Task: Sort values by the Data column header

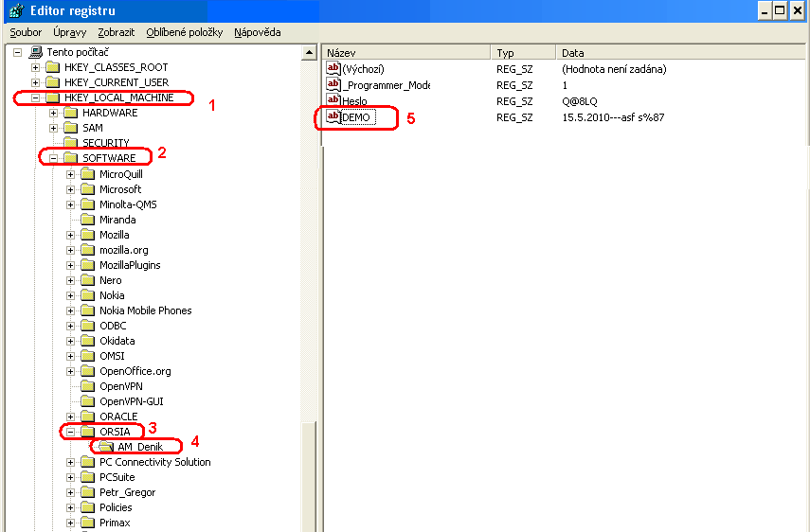Action: point(680,53)
